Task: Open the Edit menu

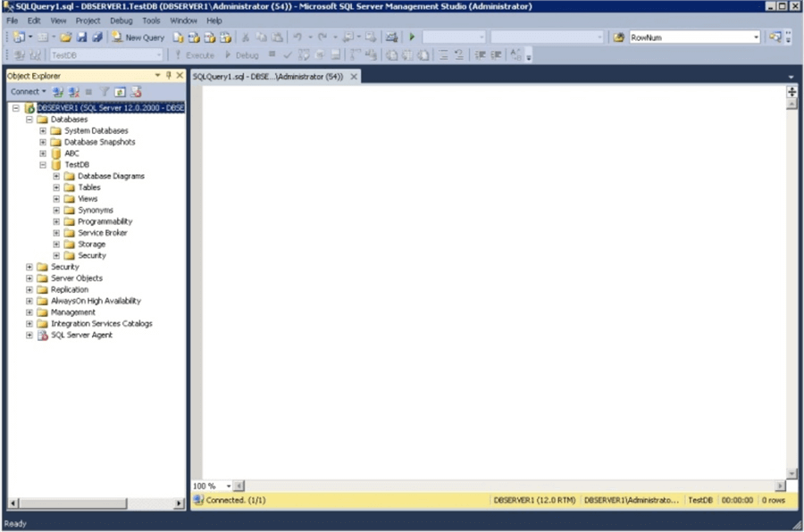Action: [x=34, y=21]
